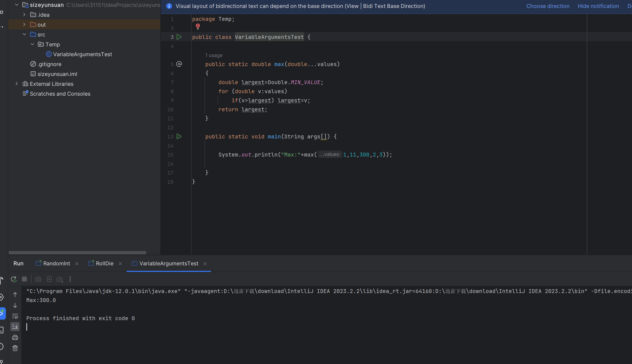Screen dimensions: 632x364
Task: Expand the out folder
Action: pos(24,25)
